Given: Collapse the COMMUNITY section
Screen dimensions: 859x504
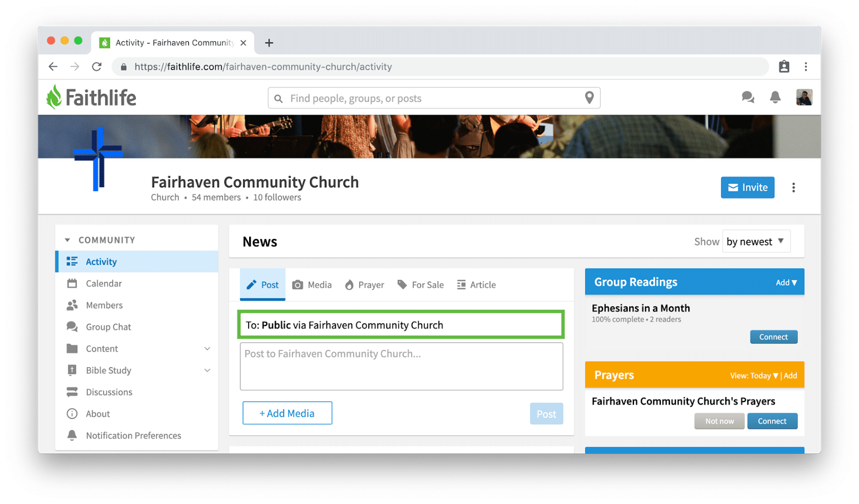Looking at the screenshot, I should [x=67, y=240].
